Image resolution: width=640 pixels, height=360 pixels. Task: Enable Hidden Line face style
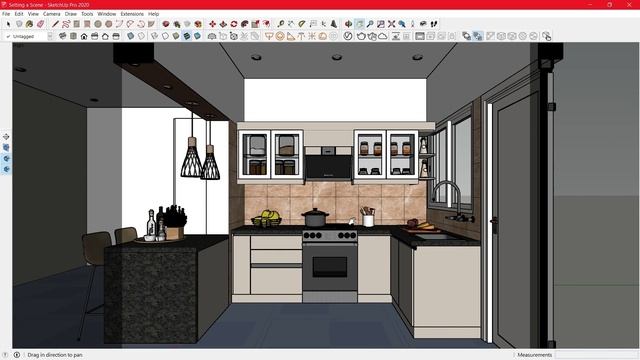tap(165, 36)
